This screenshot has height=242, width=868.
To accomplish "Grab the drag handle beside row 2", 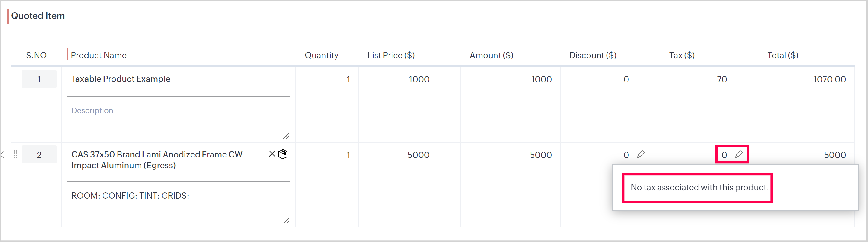I will (16, 154).
